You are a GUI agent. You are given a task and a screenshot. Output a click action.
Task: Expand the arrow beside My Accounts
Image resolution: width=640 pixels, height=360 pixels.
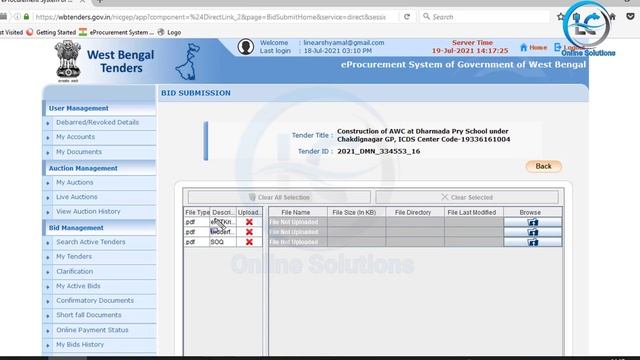pyautogui.click(x=48, y=138)
